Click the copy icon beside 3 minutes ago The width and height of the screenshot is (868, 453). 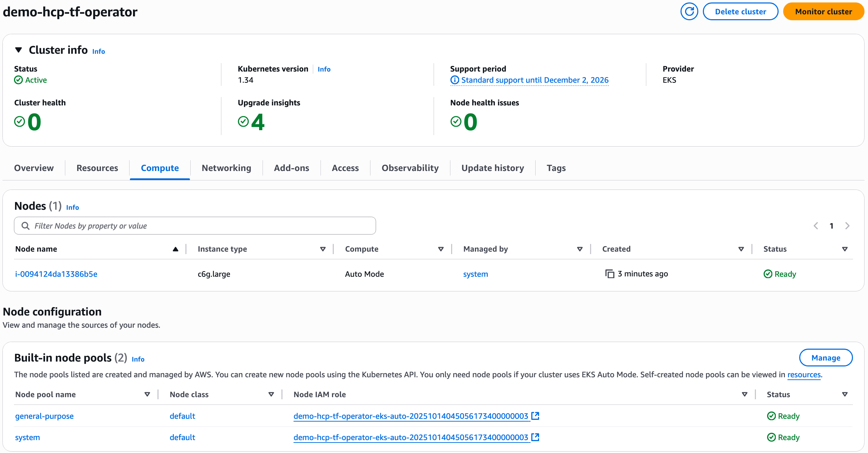(x=610, y=274)
